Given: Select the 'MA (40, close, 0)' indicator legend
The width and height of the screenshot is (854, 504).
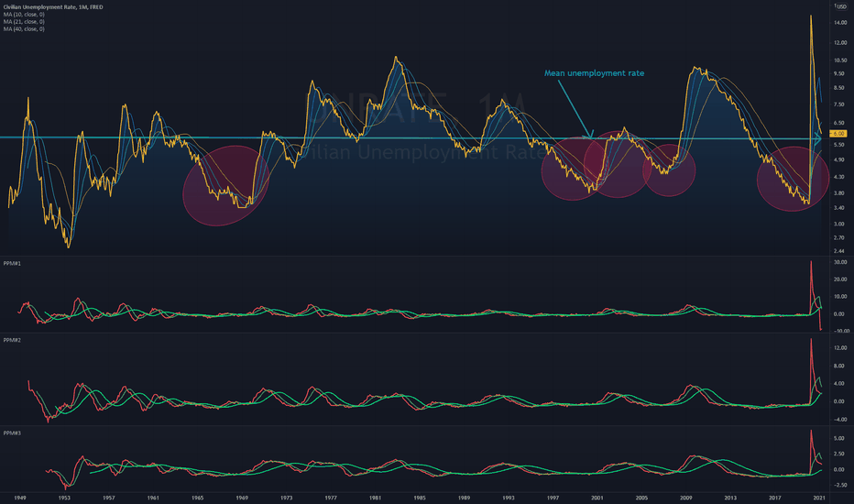Looking at the screenshot, I should (24, 29).
